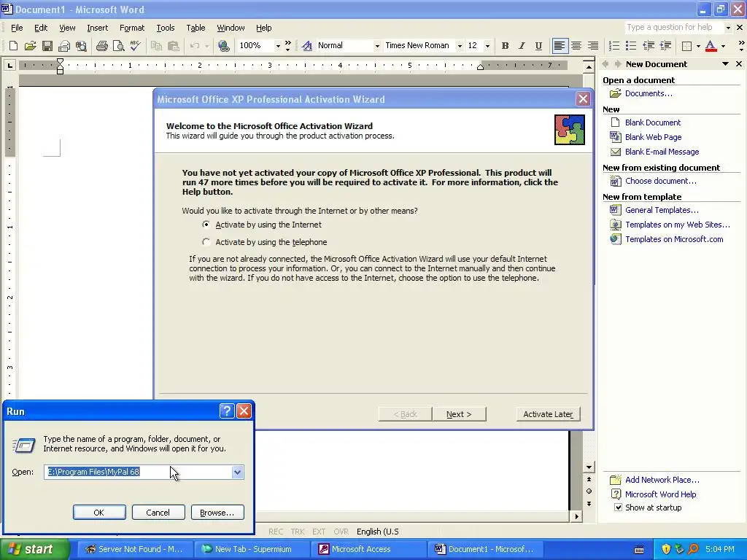Open the General Templates link
This screenshot has width=747, height=560.
tap(662, 210)
